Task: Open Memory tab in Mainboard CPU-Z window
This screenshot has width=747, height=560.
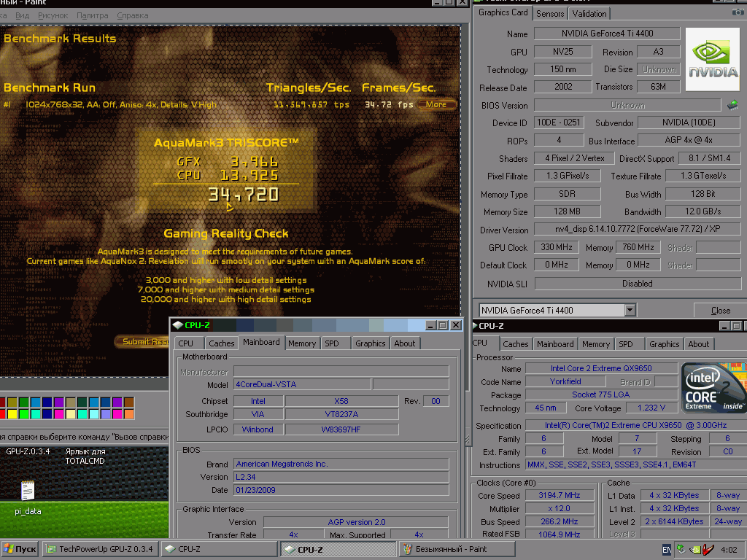Action: pos(302,343)
